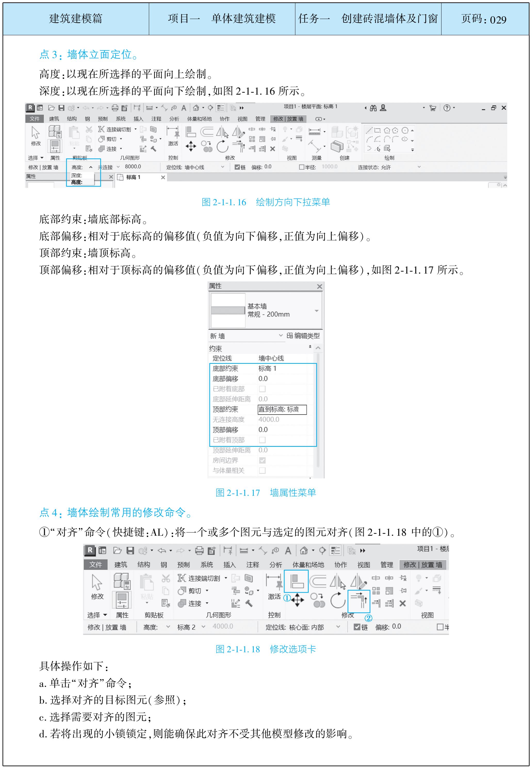
Task: Click the 连接端切割 button in Figure 2-1-1.18 ribbon
Action: (x=199, y=578)
